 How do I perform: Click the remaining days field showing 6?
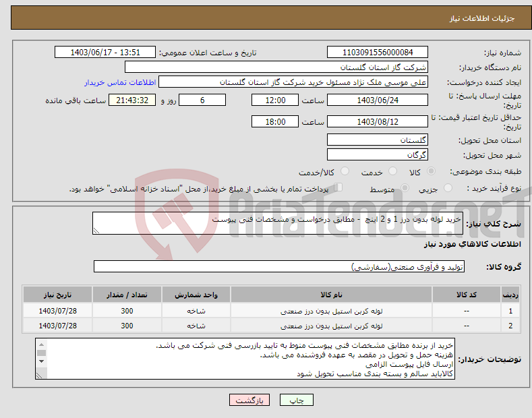[202, 100]
